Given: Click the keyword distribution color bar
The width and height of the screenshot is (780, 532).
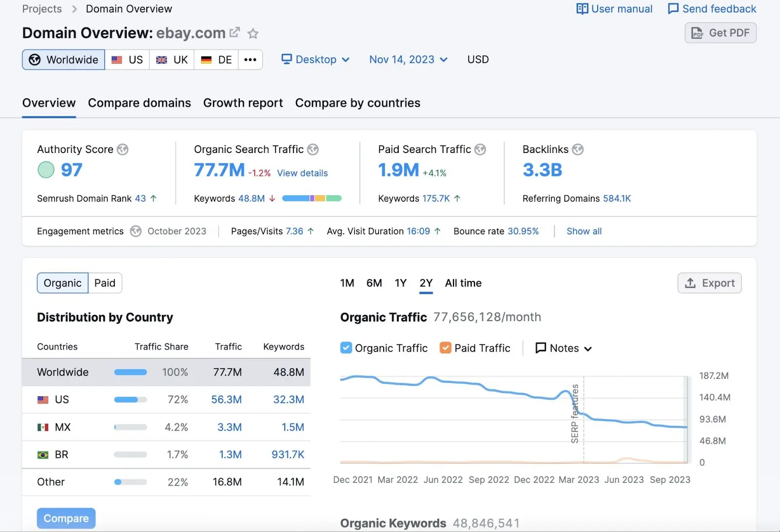Looking at the screenshot, I should (x=312, y=198).
